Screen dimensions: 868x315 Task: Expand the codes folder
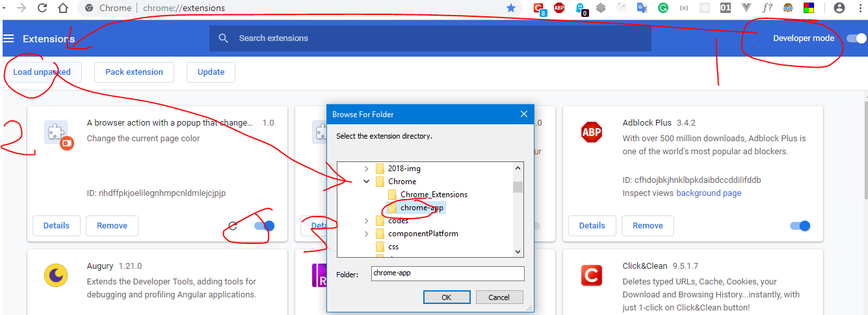[x=366, y=221]
